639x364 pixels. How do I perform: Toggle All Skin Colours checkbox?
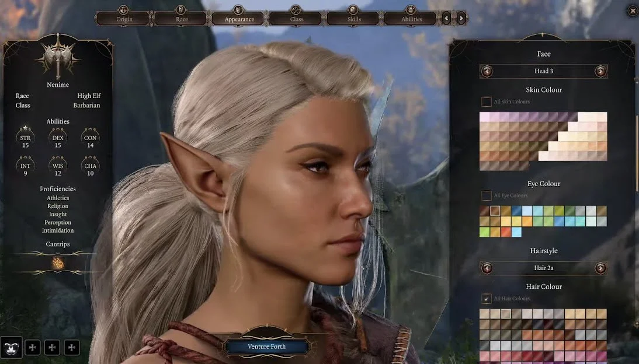[x=486, y=101]
